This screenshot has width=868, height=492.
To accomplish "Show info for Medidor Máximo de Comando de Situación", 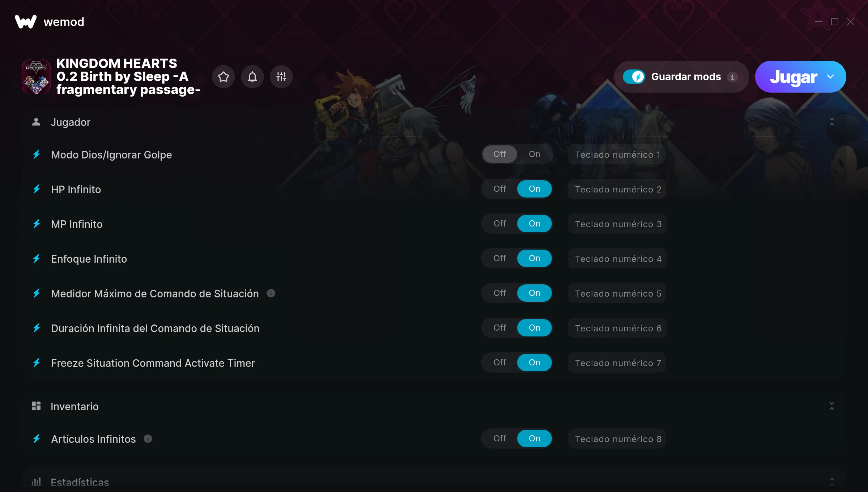I will coord(271,293).
